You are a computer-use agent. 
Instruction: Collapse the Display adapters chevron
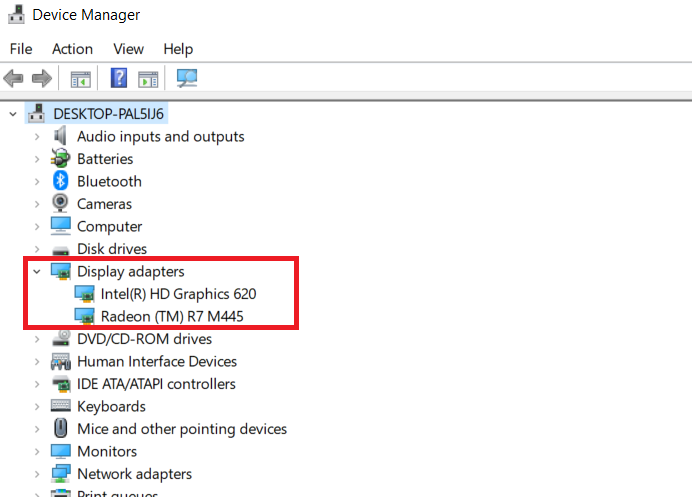coord(37,271)
